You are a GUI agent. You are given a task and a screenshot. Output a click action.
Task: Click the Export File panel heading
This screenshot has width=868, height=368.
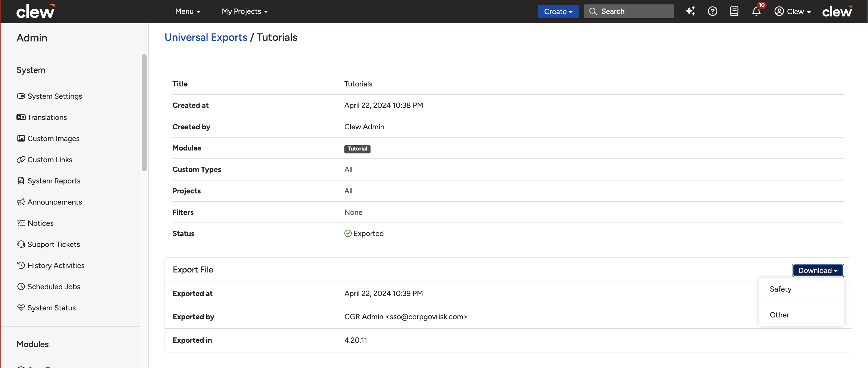(193, 270)
